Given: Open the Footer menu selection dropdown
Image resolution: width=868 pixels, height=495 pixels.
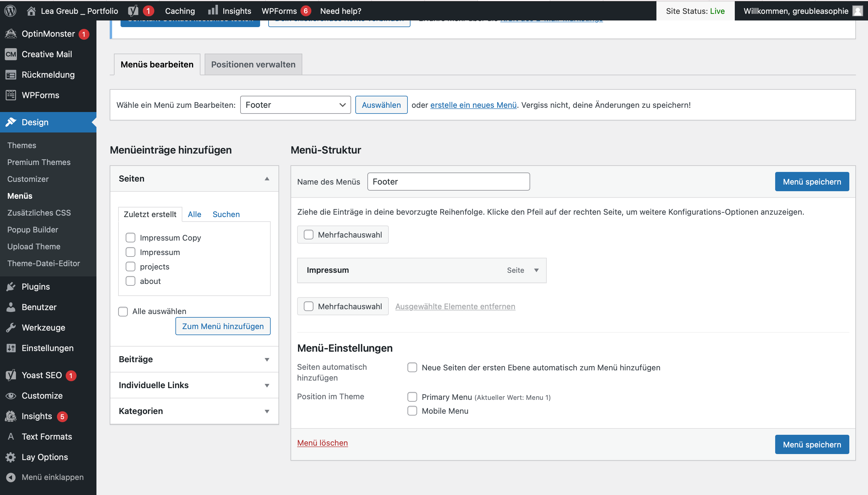Looking at the screenshot, I should point(295,105).
